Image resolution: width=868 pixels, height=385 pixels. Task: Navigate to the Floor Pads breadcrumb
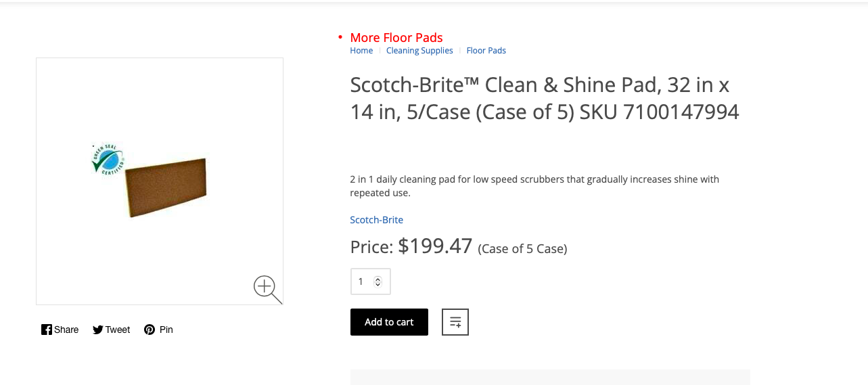(x=486, y=51)
